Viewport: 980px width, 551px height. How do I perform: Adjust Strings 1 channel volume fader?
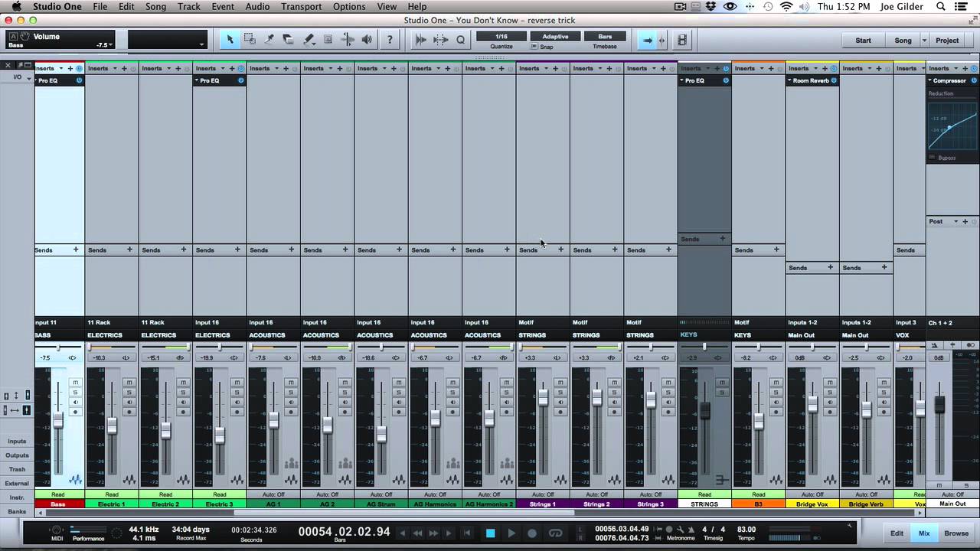click(x=544, y=398)
